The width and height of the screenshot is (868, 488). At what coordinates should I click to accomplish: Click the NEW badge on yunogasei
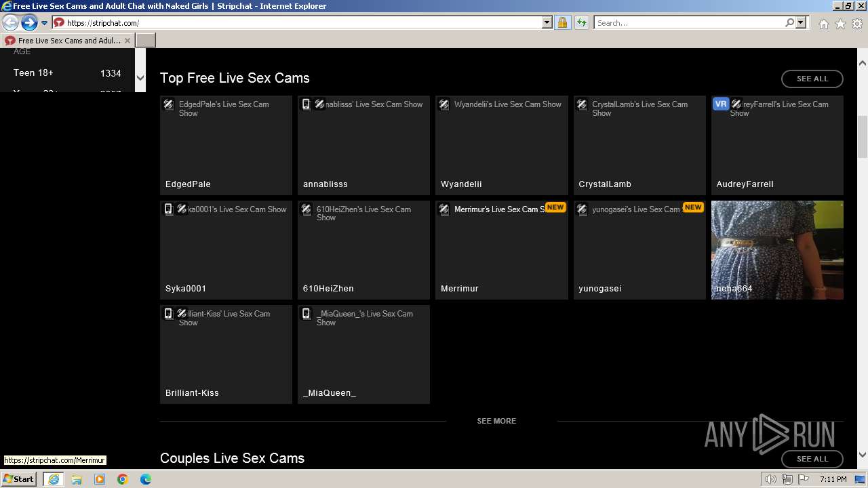(x=693, y=207)
